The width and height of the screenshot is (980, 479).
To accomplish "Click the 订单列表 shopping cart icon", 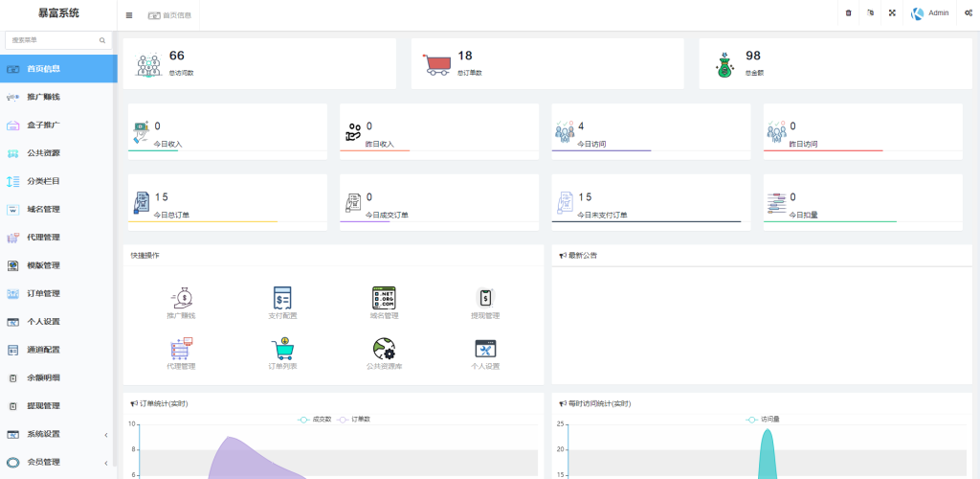I will pos(282,348).
